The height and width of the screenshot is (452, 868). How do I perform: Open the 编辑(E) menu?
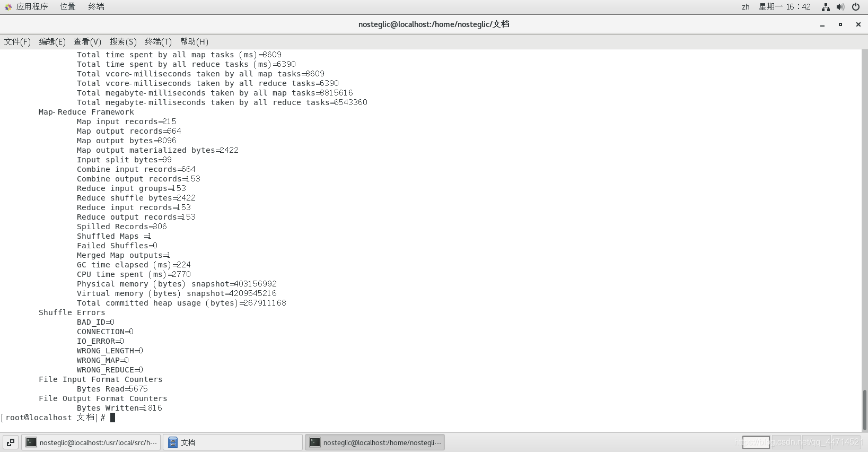tap(52, 42)
